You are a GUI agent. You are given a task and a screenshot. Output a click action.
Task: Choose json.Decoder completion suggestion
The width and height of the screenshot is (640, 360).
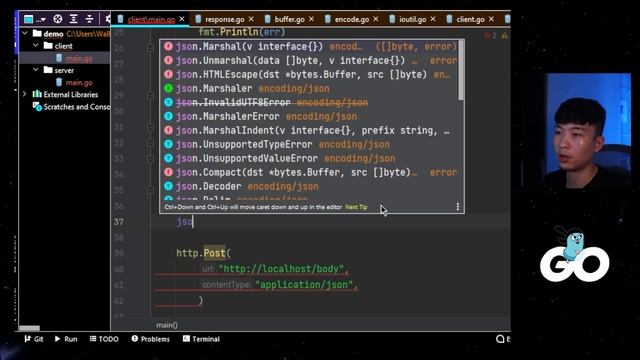point(309,186)
